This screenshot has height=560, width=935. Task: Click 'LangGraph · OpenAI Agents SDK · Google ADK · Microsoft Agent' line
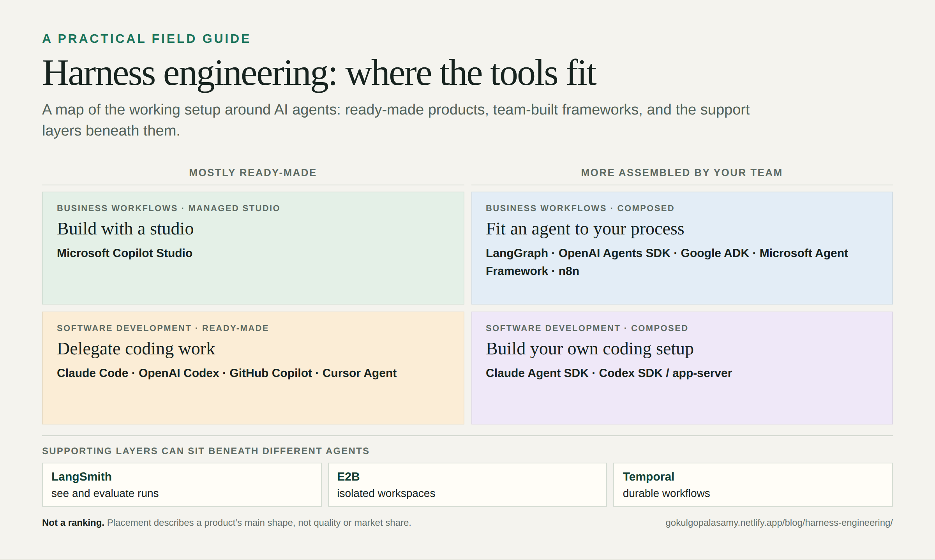(667, 253)
